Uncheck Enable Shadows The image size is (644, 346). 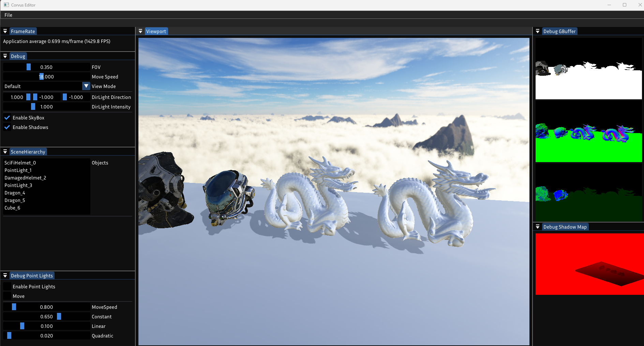click(x=7, y=127)
